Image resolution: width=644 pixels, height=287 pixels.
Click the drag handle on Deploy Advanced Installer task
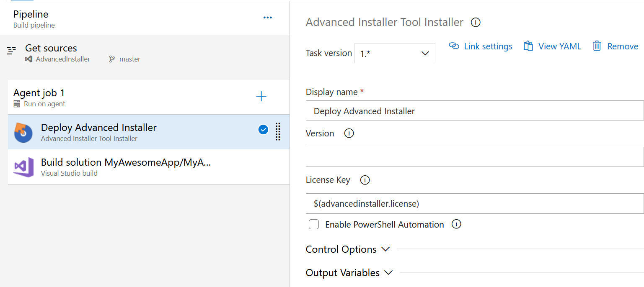(278, 131)
